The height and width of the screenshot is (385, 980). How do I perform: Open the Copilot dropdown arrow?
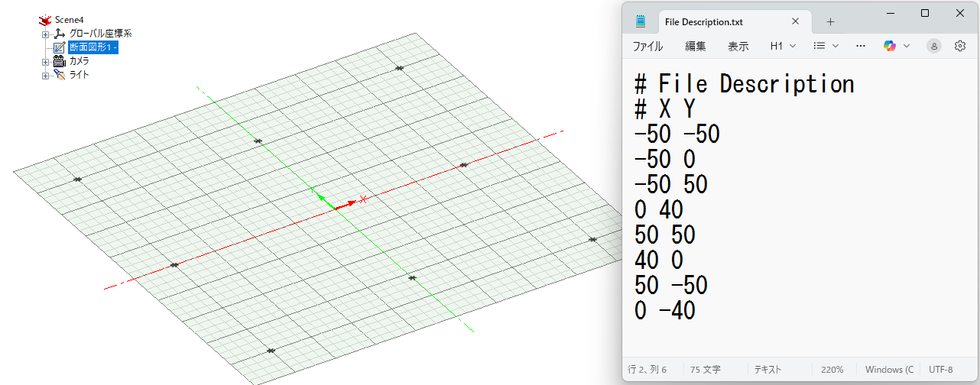coord(907,46)
